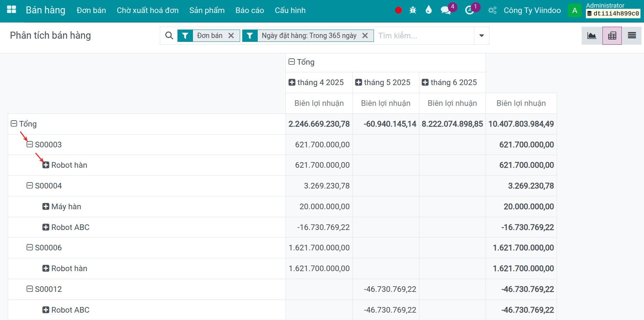Remove the Đơn bán filter
644x320 pixels.
(x=231, y=36)
